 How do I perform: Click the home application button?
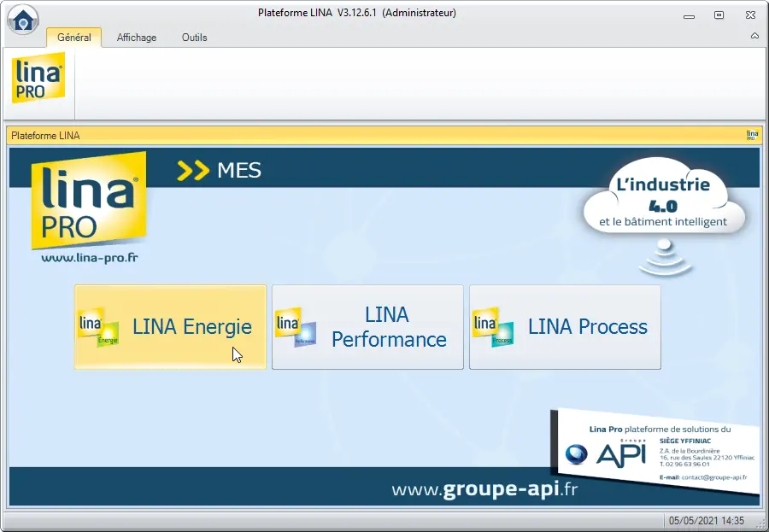23,20
